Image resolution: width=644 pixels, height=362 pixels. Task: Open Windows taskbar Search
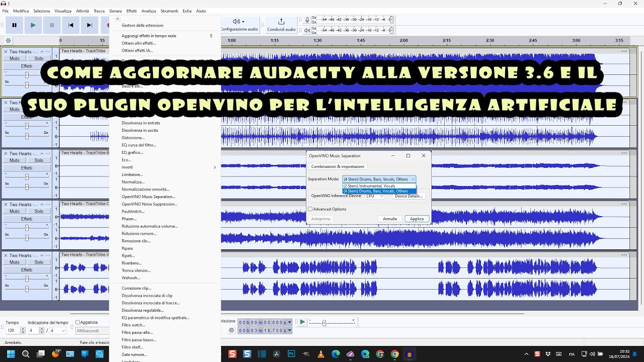(26, 354)
